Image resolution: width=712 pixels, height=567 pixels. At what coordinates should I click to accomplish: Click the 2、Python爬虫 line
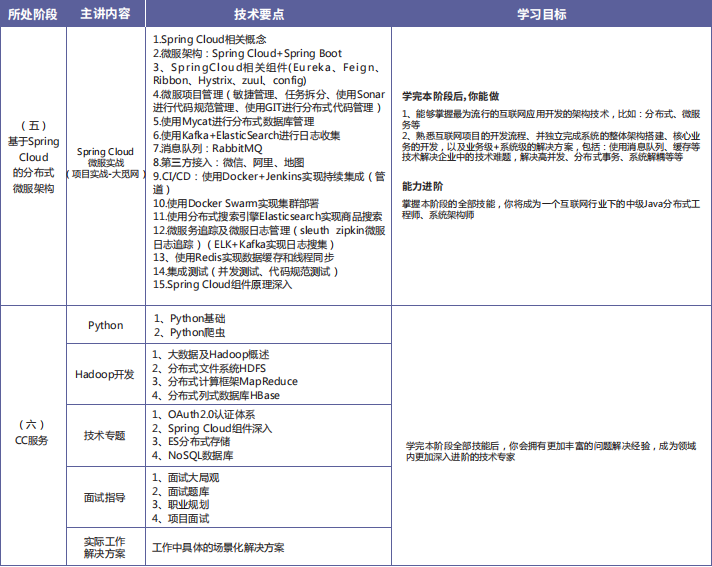(189, 332)
